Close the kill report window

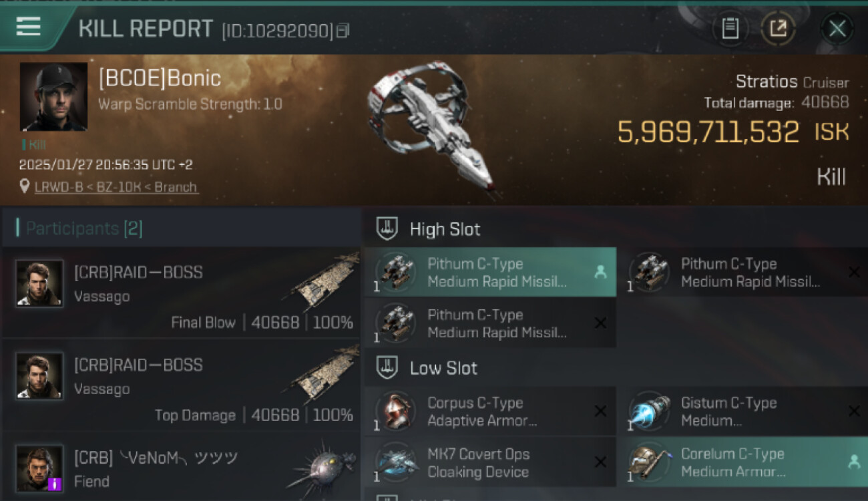pos(837,28)
